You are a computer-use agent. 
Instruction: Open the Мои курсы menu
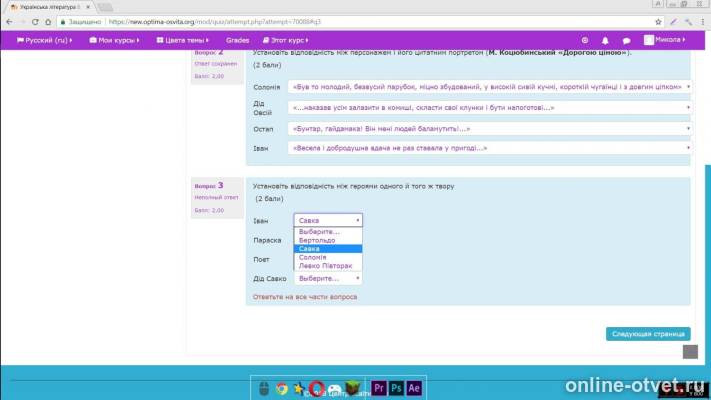[x=114, y=40]
